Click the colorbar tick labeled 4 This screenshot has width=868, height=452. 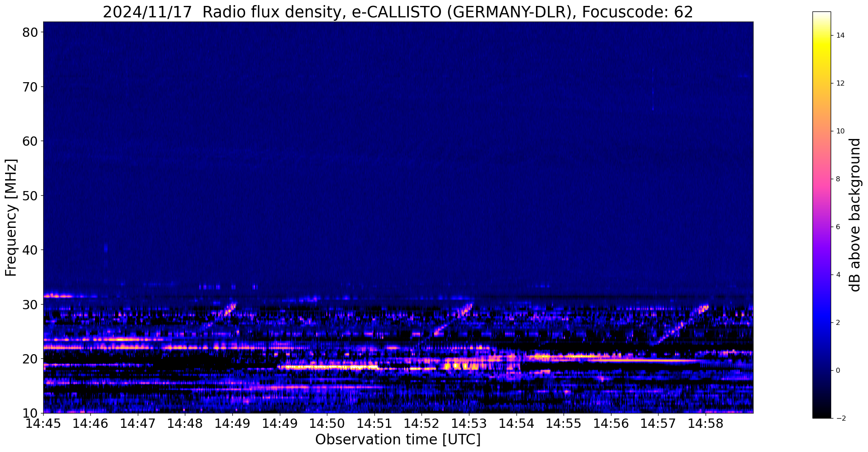pos(838,275)
